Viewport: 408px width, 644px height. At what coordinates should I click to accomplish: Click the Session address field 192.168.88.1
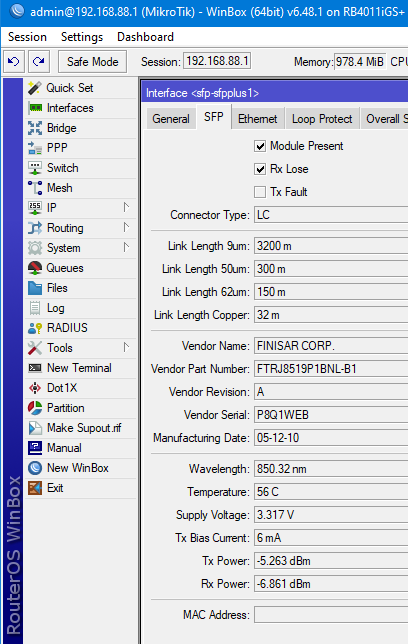pos(217,61)
